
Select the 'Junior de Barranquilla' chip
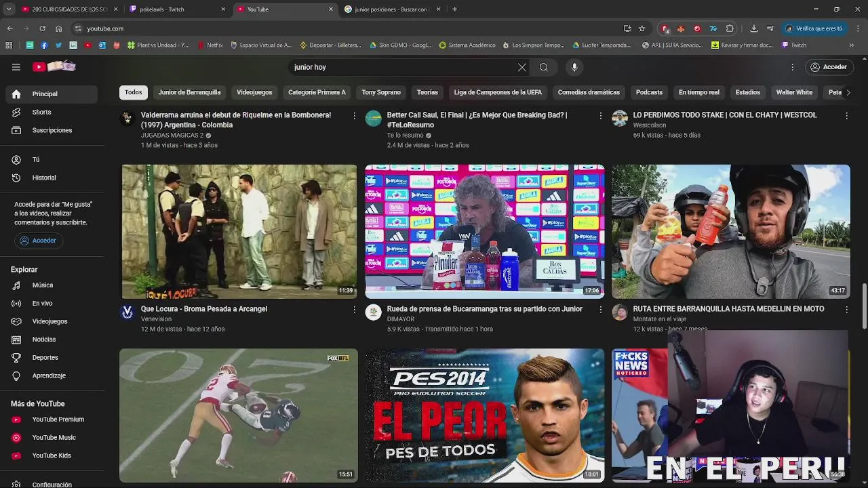click(189, 92)
